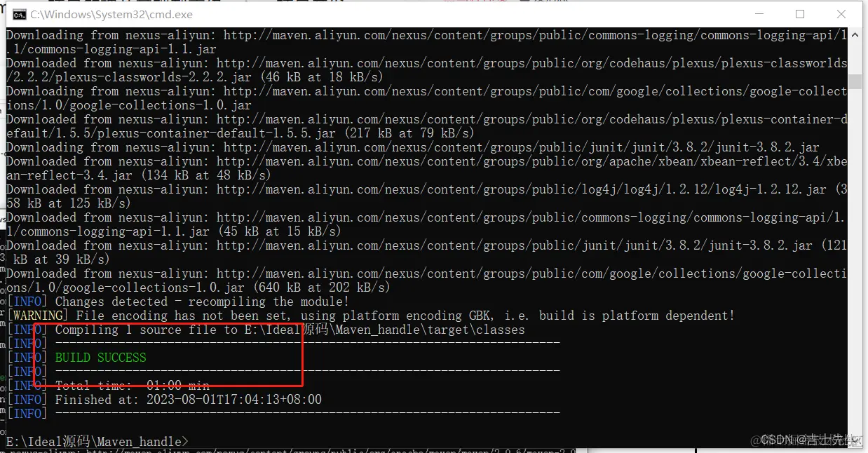Click the E:\Ideal源码\Maven_handle prompt line
Image resolution: width=868 pixels, height=453 pixels.
click(97, 442)
